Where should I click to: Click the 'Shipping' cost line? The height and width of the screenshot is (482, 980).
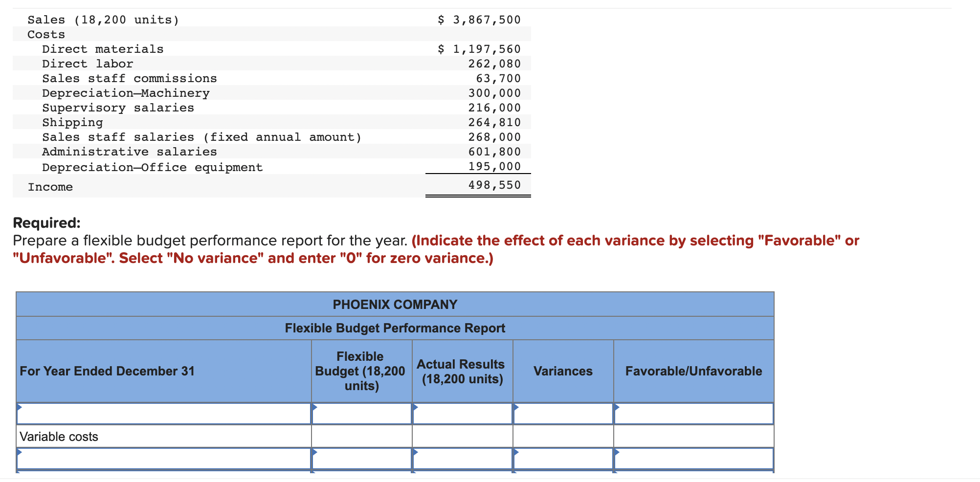(x=72, y=123)
